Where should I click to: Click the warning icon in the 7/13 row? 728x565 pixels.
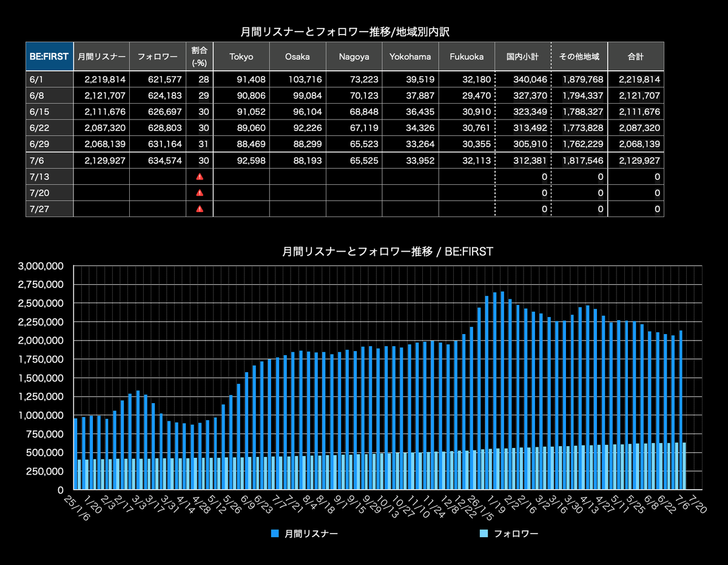tap(200, 176)
